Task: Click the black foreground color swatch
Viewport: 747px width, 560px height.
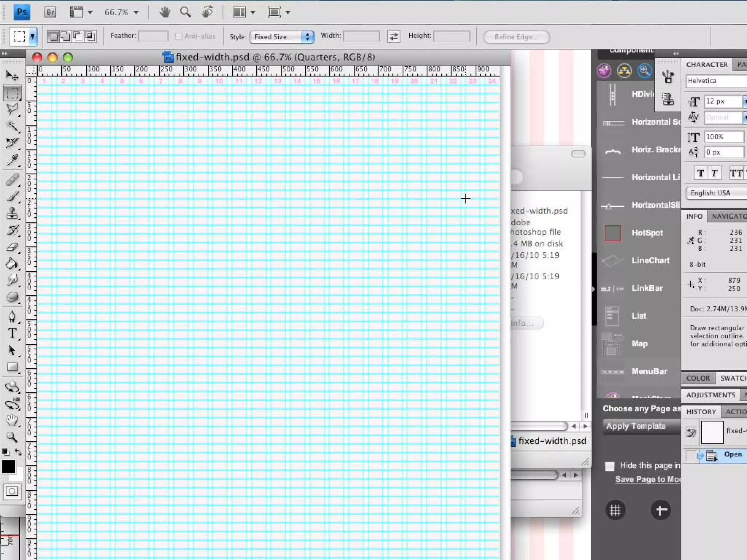Action: (8, 466)
